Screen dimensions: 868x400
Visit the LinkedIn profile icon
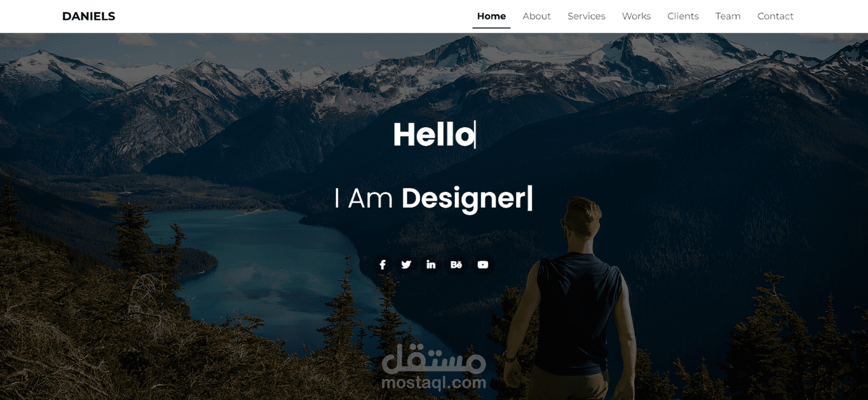(x=431, y=265)
